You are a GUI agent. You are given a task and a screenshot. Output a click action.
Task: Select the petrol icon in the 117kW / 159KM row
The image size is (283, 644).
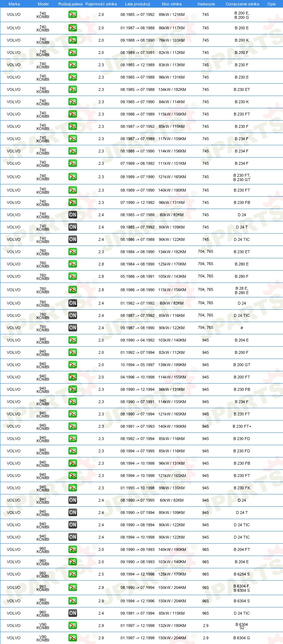(x=73, y=139)
